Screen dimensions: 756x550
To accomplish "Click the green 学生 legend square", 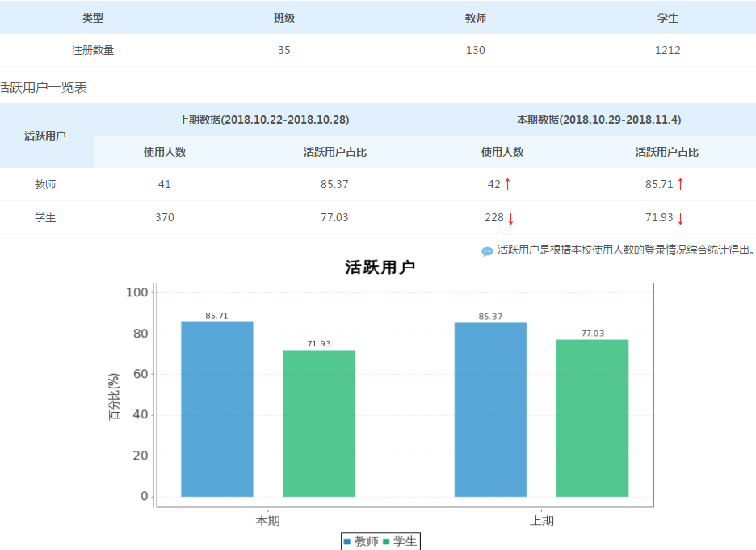I will coord(386,541).
